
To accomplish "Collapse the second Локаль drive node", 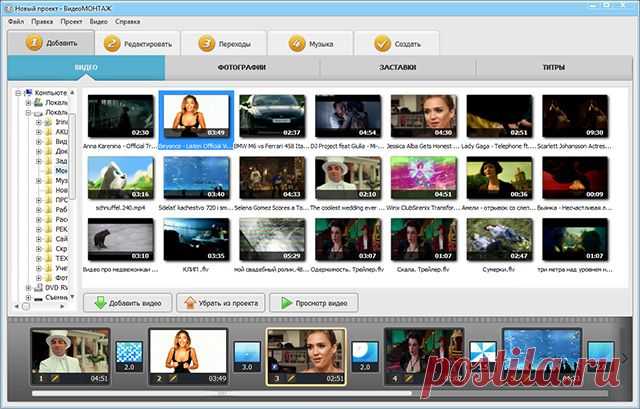I will pos(28,113).
